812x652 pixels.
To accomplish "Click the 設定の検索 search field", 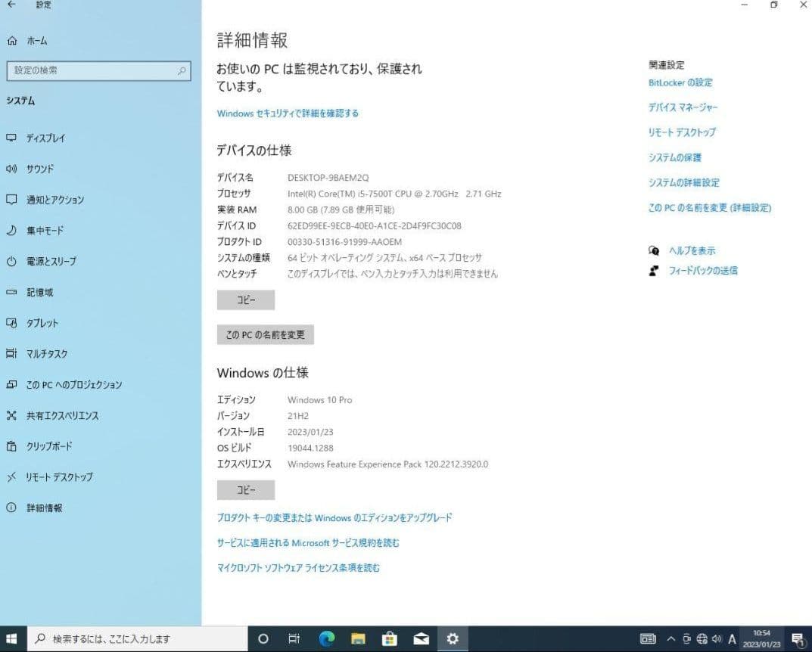I will [98, 70].
